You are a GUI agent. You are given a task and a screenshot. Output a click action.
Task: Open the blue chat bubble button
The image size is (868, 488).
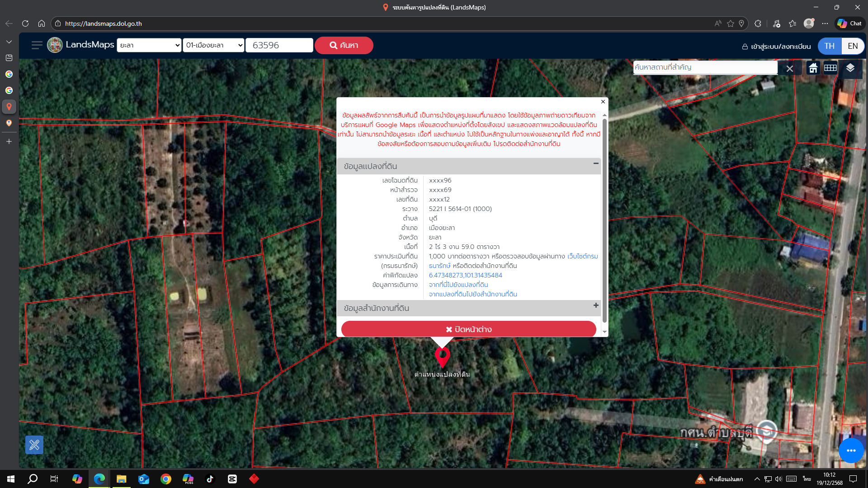click(x=851, y=450)
